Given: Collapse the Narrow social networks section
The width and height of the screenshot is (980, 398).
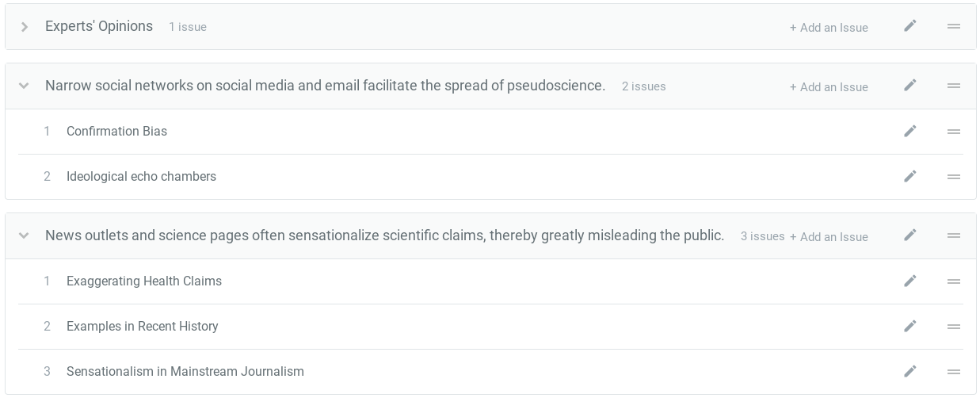Looking at the screenshot, I should coord(24,86).
